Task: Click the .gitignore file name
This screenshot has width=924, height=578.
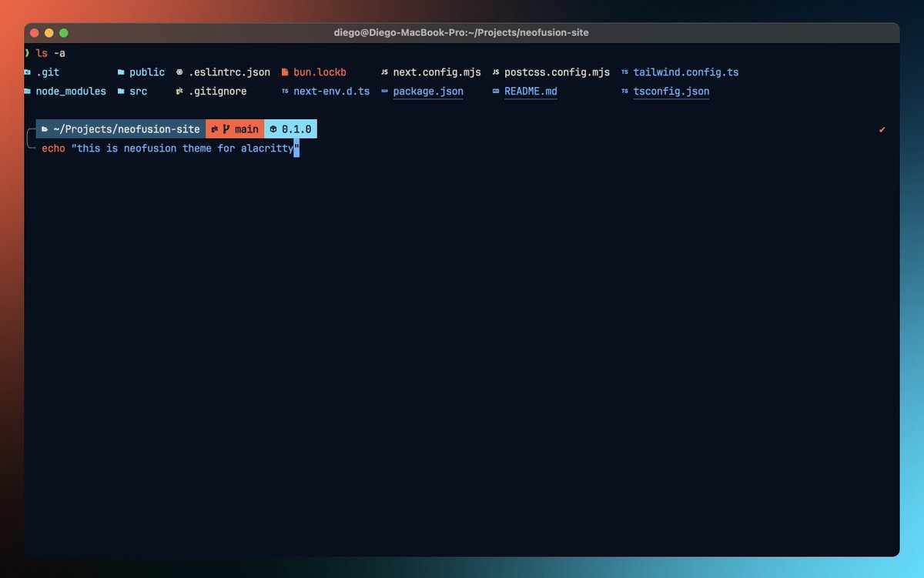Action: [218, 91]
